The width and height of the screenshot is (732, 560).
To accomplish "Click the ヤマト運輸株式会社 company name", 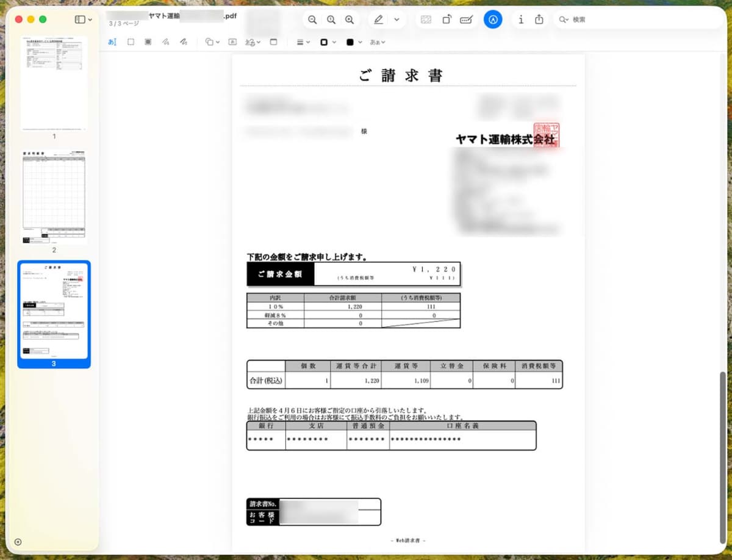I will tap(505, 139).
